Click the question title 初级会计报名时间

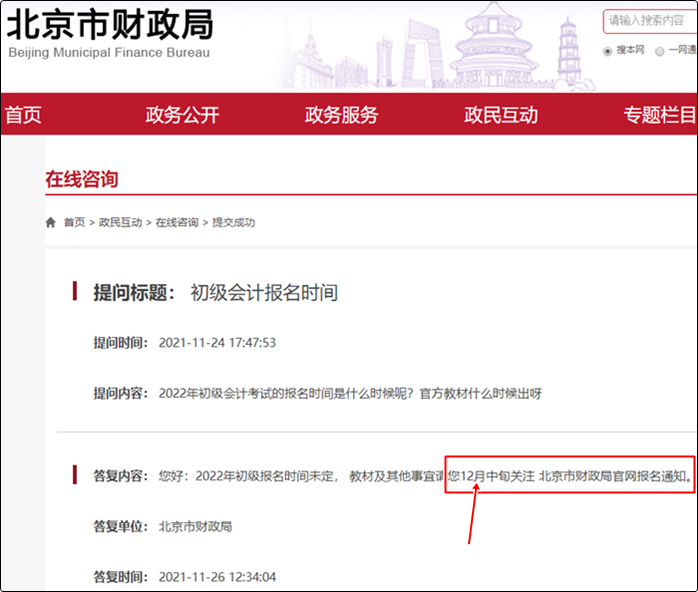(264, 292)
